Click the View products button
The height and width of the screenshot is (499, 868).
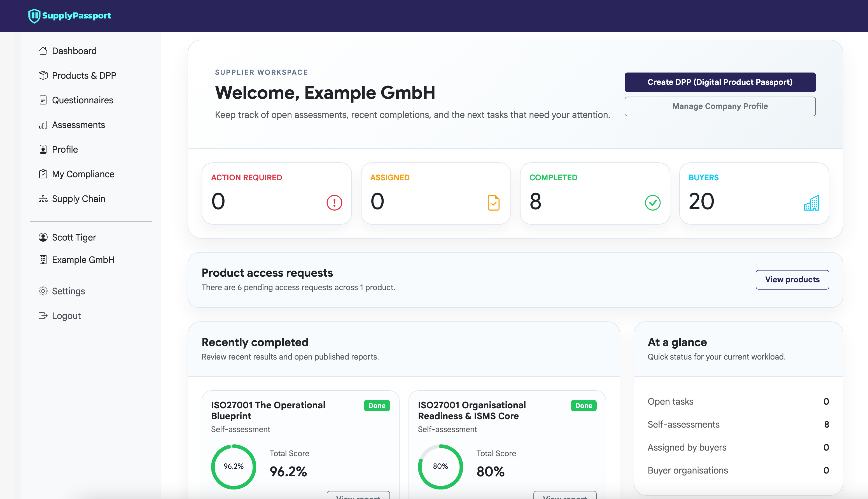792,280
